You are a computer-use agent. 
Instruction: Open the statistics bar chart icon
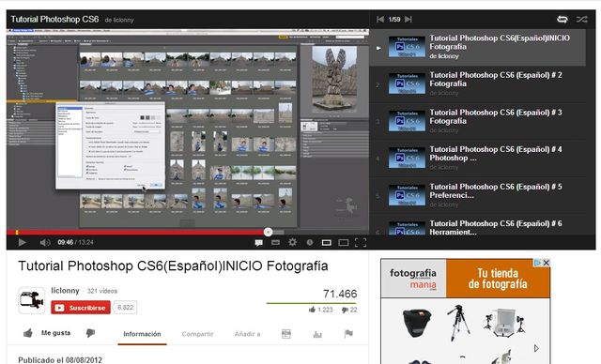tap(317, 334)
